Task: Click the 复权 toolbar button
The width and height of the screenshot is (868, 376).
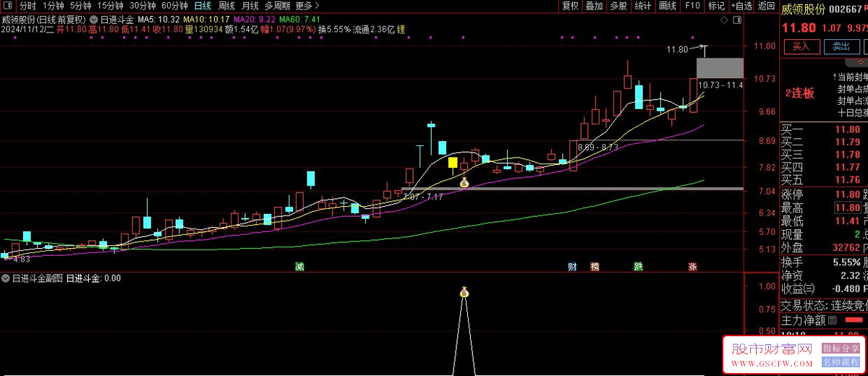Action: coord(571,6)
